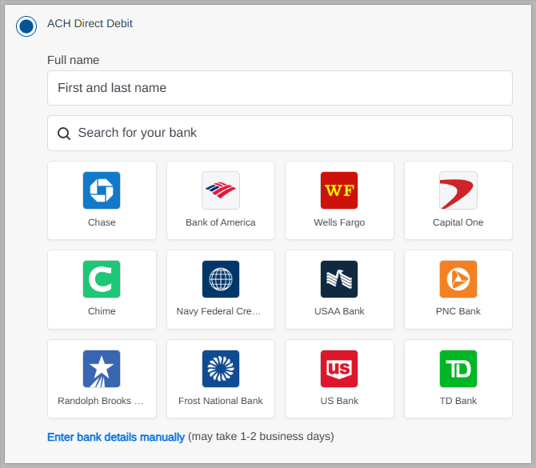Click the Bank of America label
Image resolution: width=536 pixels, height=468 pixels.
220,222
